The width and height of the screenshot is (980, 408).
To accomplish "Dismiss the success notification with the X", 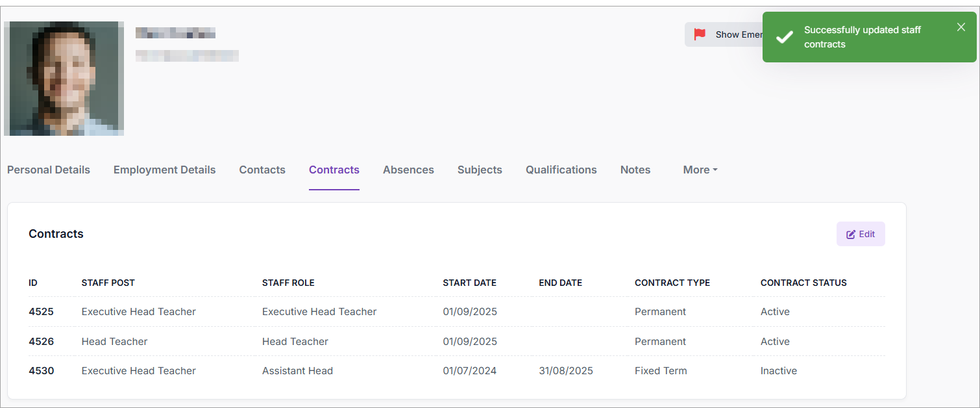I will [x=961, y=27].
